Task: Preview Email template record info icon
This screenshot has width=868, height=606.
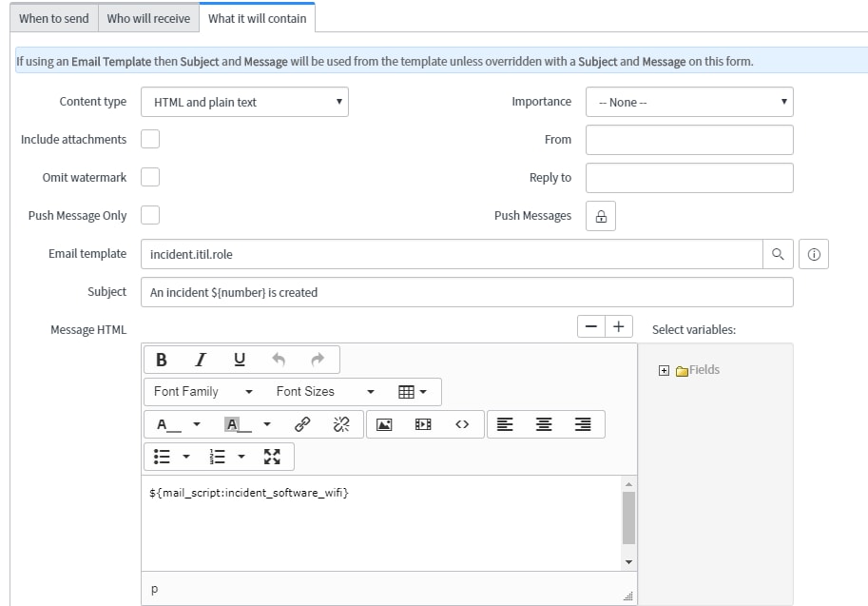Action: tap(814, 254)
